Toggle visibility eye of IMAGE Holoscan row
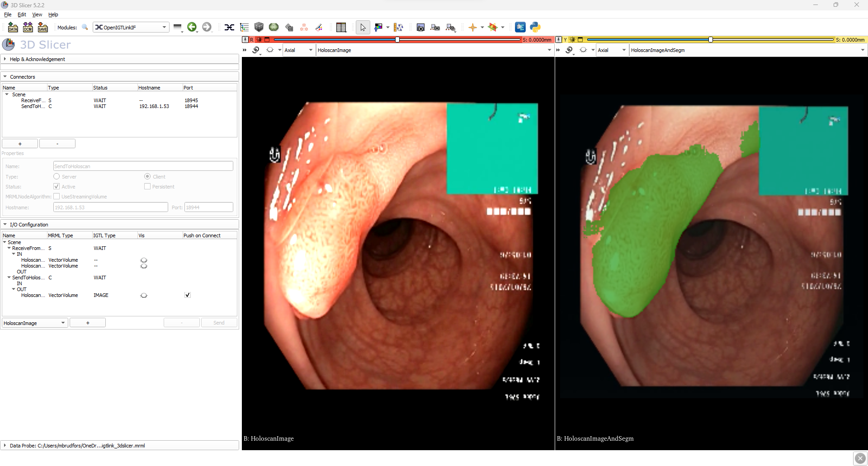 click(144, 295)
